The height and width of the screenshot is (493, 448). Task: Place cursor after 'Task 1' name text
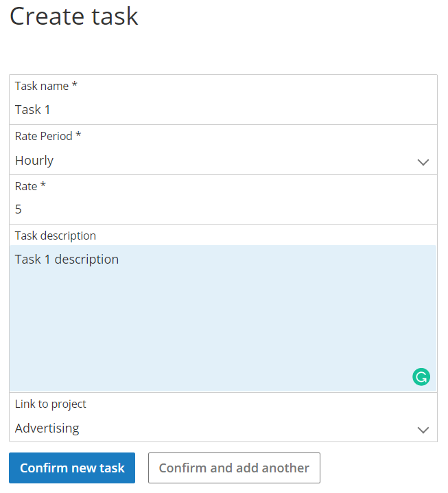(x=51, y=110)
